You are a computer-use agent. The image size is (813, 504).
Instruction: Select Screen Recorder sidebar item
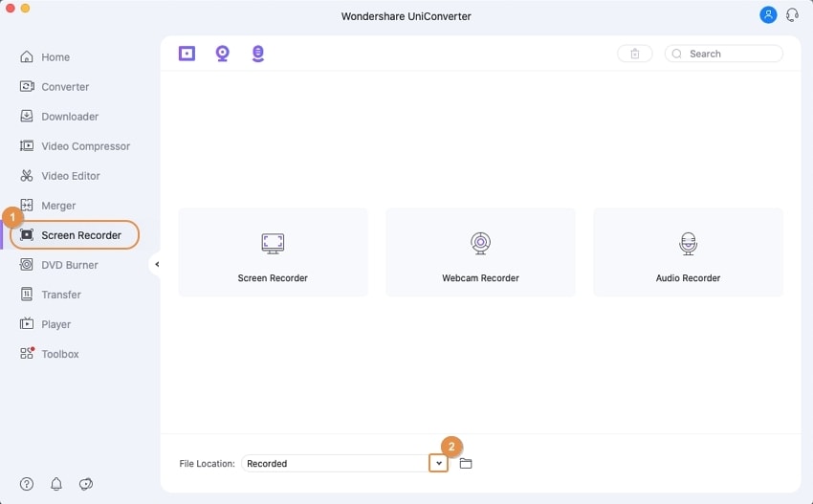click(x=75, y=235)
